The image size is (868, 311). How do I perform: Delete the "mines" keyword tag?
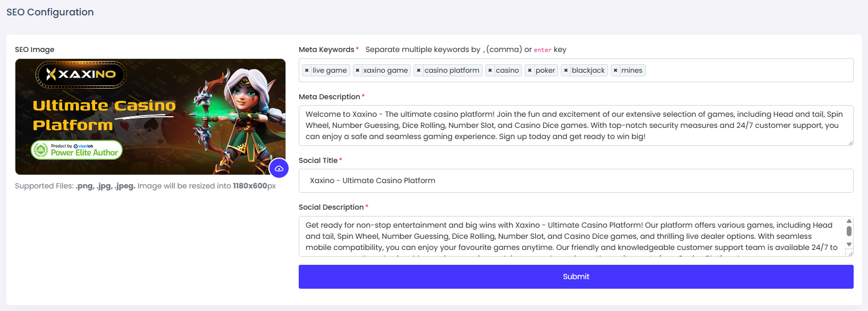pyautogui.click(x=616, y=71)
